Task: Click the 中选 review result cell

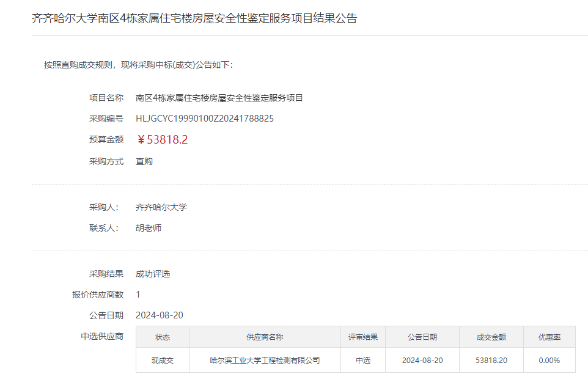Action: 363,360
